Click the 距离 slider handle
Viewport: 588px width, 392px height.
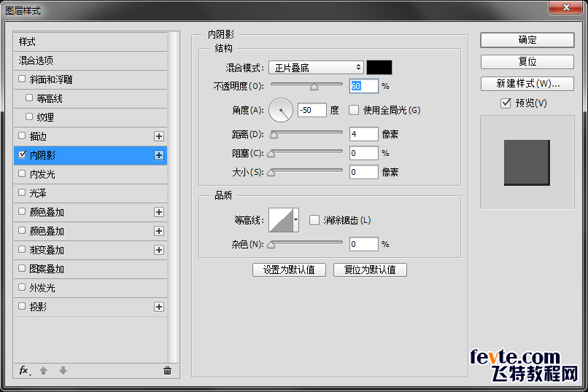point(274,135)
